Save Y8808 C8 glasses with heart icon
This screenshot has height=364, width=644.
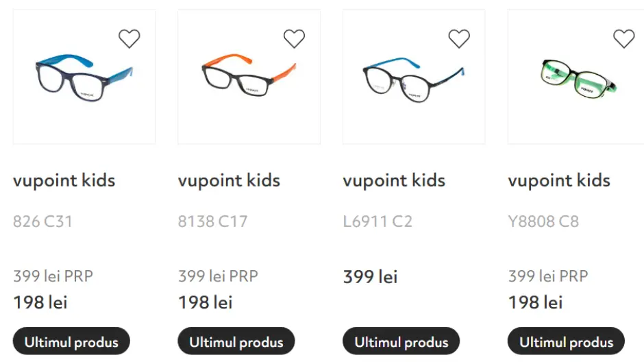pos(624,39)
